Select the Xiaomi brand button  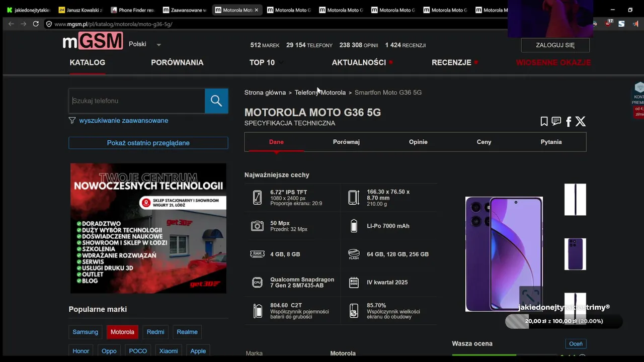click(169, 351)
